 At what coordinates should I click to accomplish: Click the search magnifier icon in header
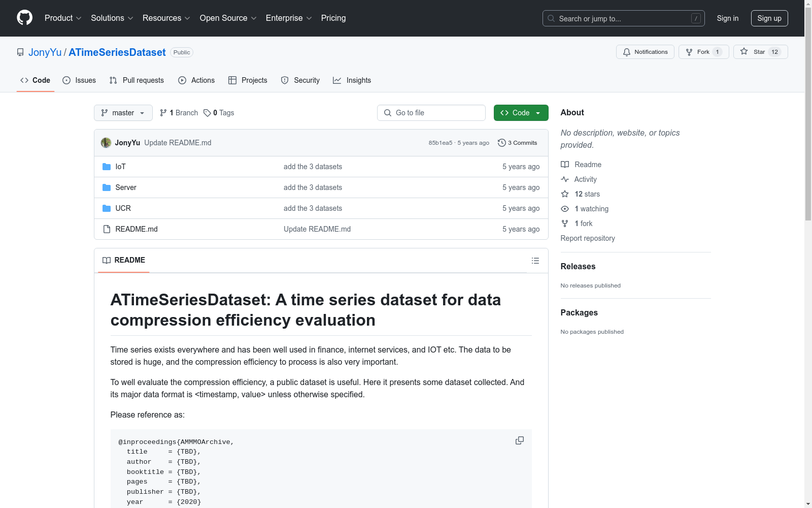(551, 18)
